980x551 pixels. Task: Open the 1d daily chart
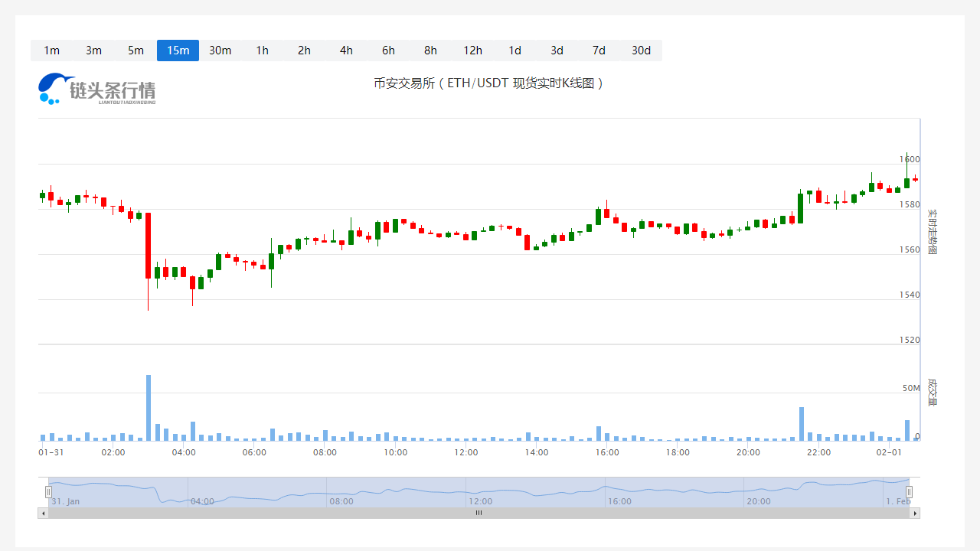click(x=514, y=51)
